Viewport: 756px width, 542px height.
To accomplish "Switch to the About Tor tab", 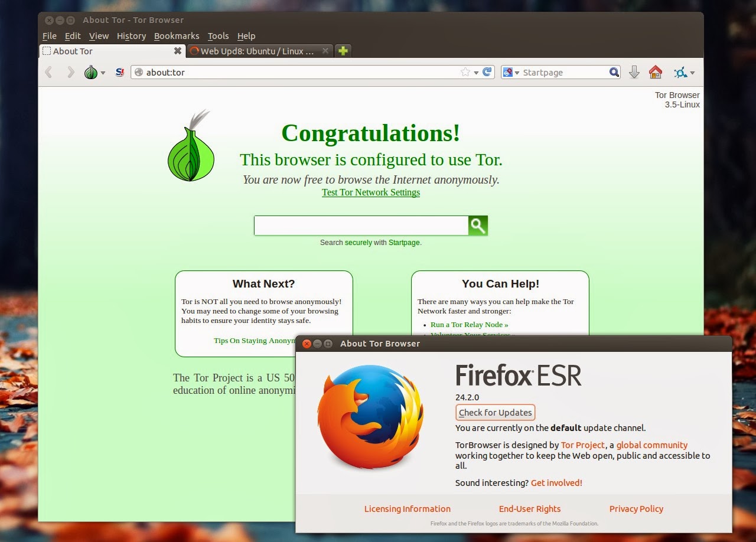I will (112, 51).
